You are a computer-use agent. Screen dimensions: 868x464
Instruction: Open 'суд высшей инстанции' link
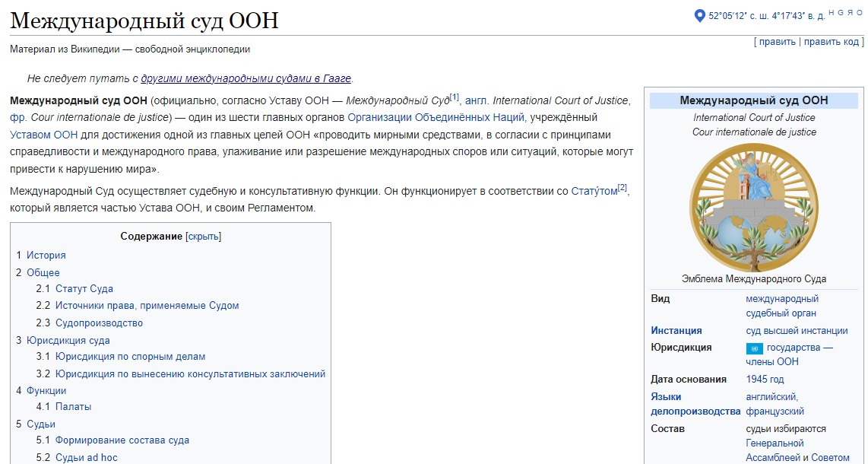797,331
